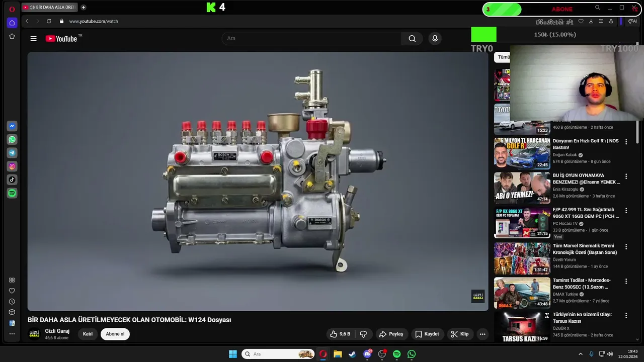The width and height of the screenshot is (644, 362).
Task: Click the W124 video player area
Action: point(258,182)
